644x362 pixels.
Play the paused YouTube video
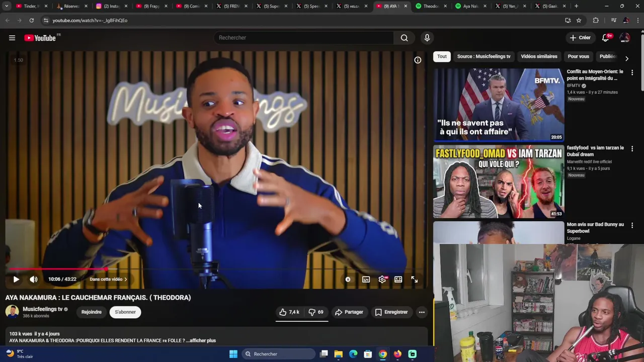16,279
